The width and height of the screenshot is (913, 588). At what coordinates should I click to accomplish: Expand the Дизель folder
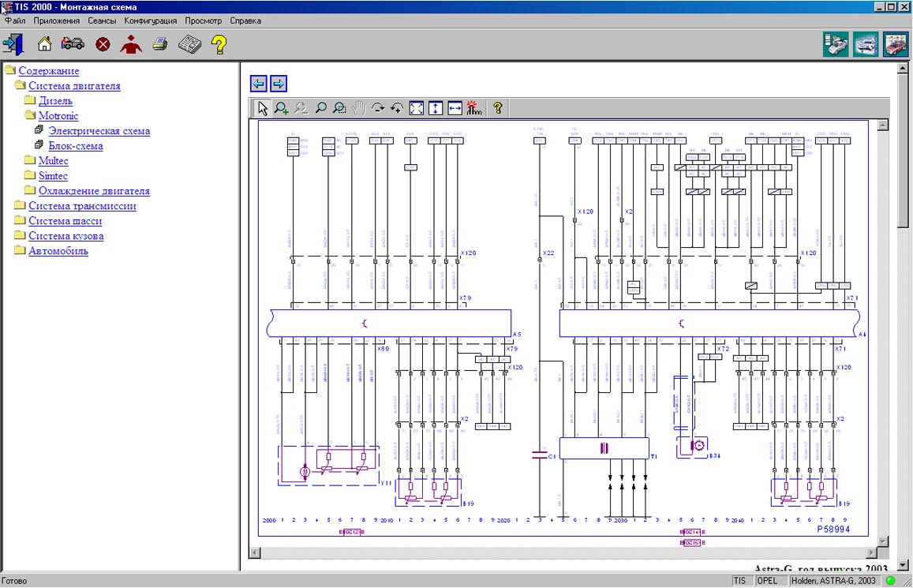[55, 101]
